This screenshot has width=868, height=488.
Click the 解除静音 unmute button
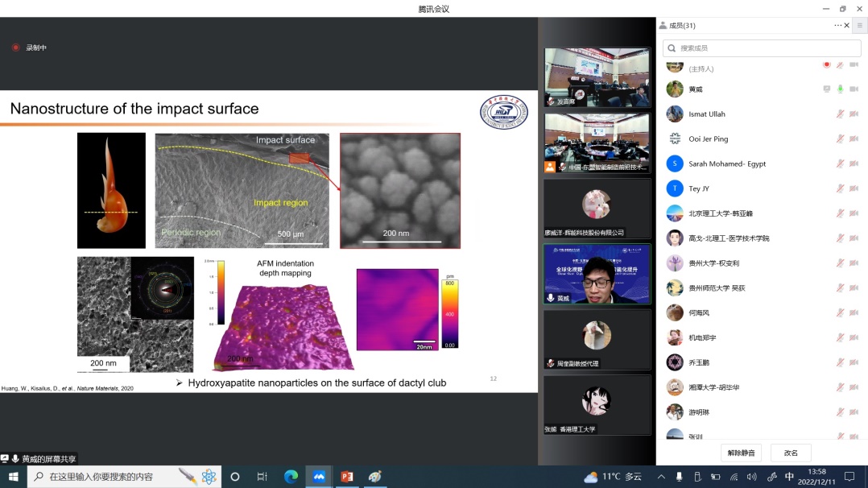[x=741, y=453]
